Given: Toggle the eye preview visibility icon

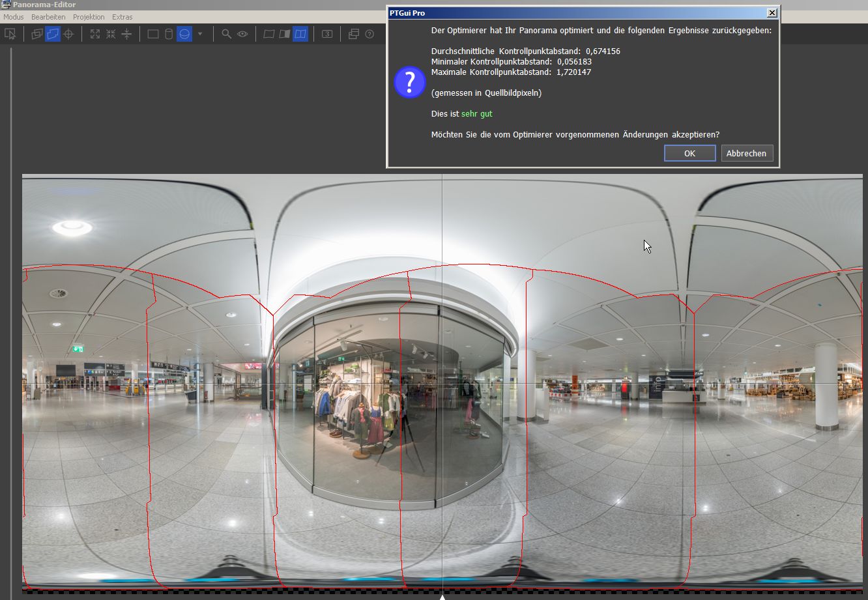Looking at the screenshot, I should point(242,34).
